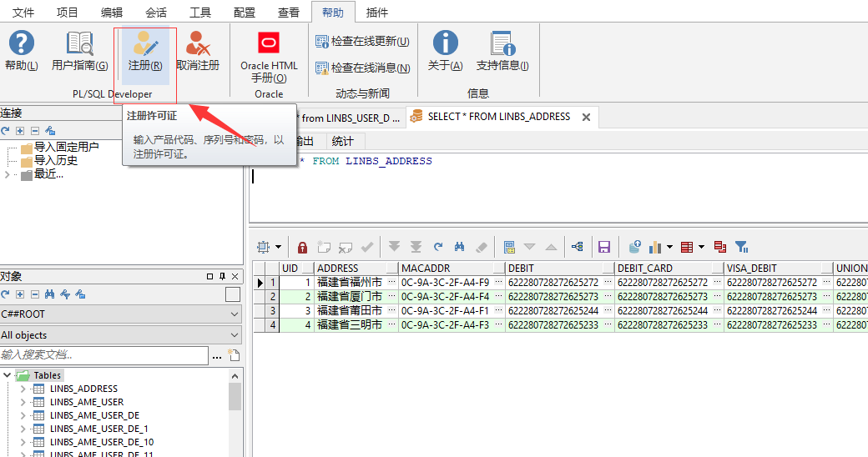Click the 输入搜索文档 search field
Viewport: 868px width, 457px height.
[104, 355]
